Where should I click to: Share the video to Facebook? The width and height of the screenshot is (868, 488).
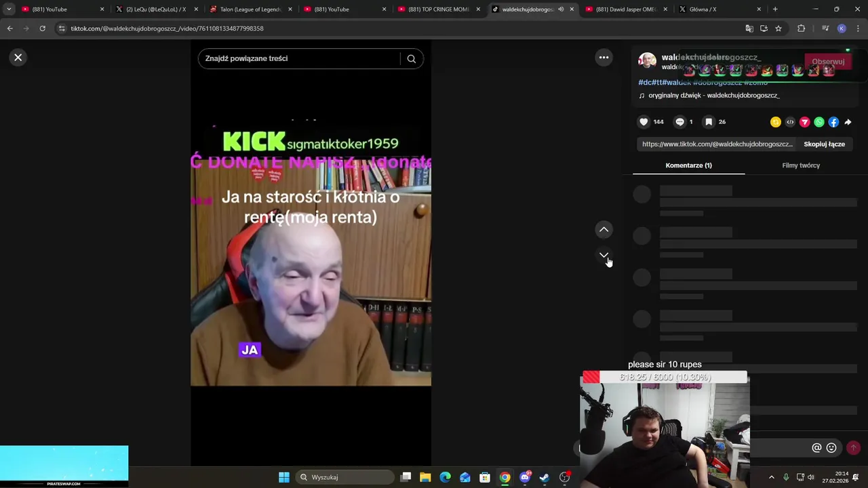pos(833,122)
